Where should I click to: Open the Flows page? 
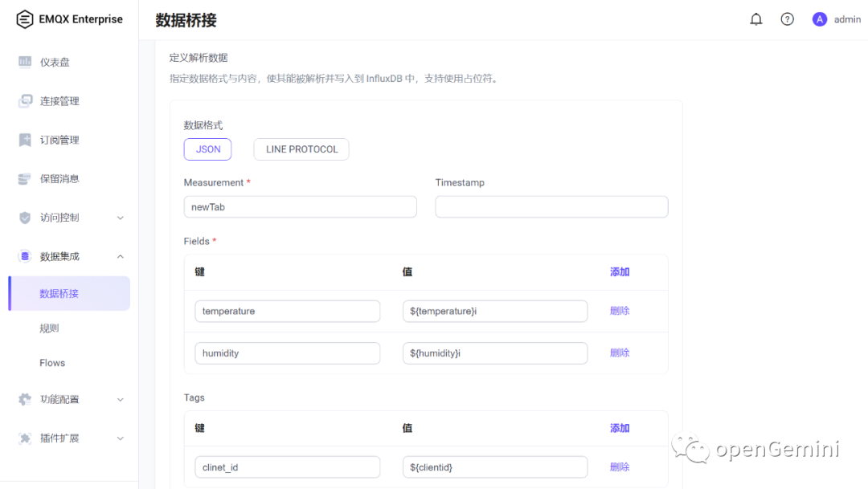point(52,362)
